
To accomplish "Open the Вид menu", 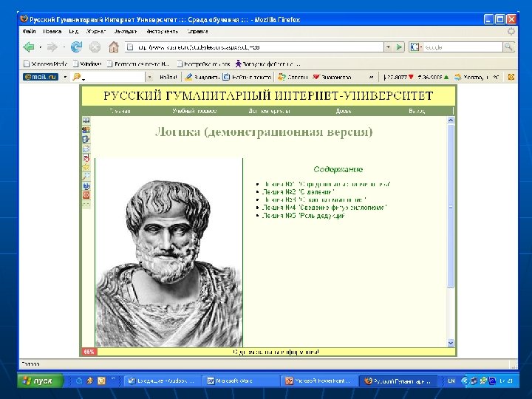I will click(73, 32).
